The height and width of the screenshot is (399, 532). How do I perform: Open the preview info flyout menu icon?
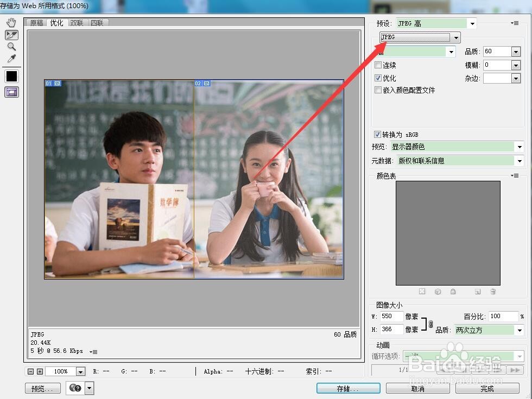[93, 352]
